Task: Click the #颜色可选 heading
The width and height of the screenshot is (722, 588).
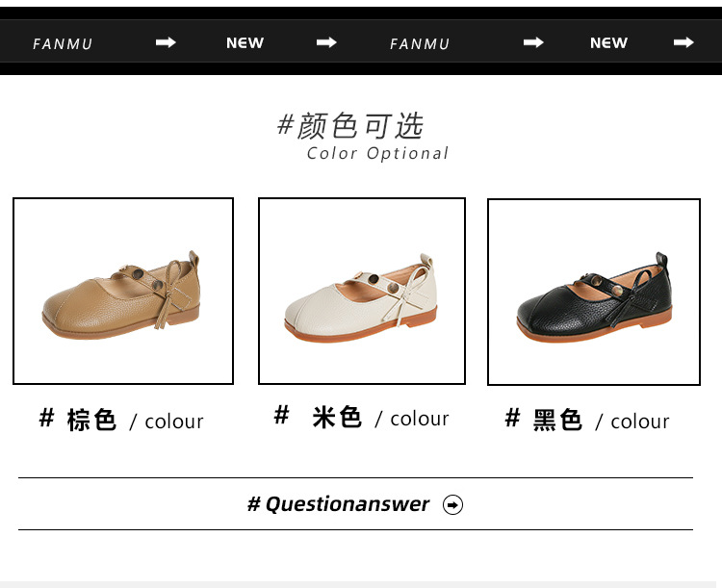Action: (x=350, y=126)
